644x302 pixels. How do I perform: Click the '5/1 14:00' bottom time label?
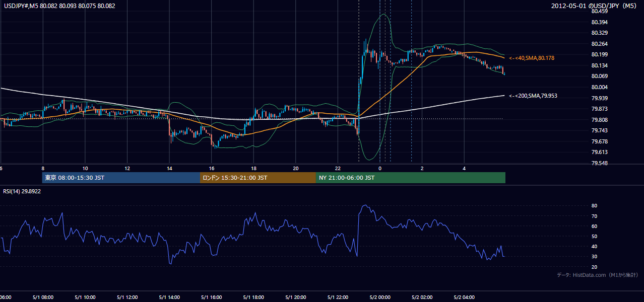pyautogui.click(x=169, y=297)
